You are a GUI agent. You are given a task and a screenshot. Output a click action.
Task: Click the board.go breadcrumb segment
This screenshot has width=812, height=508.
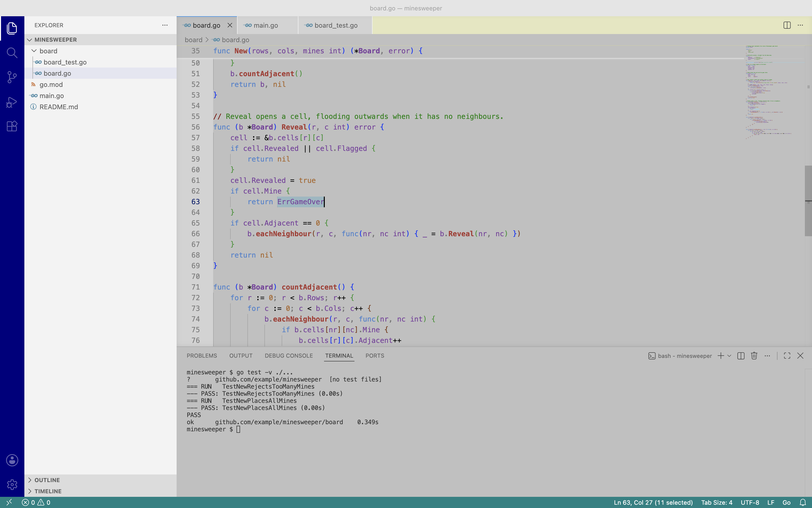(231, 40)
